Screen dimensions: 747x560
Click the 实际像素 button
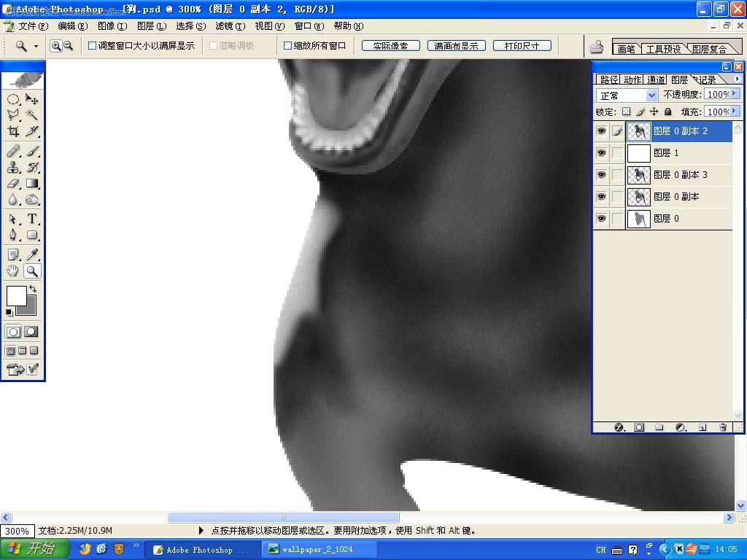coord(391,46)
